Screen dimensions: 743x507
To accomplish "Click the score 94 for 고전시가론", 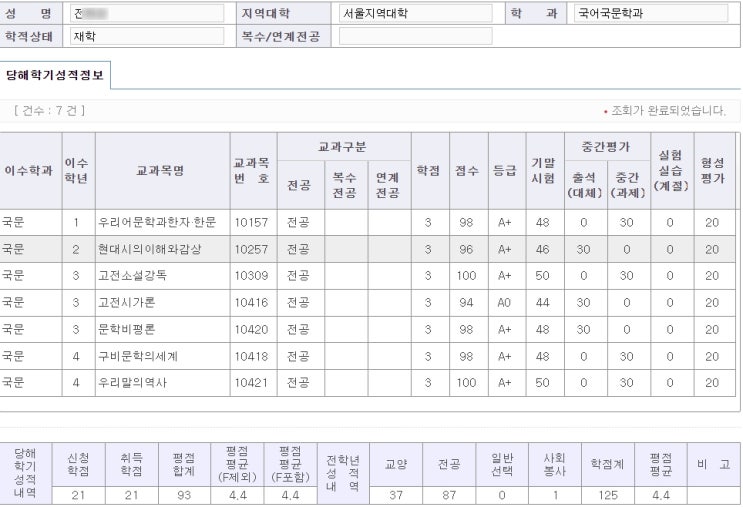I will click(x=466, y=302).
